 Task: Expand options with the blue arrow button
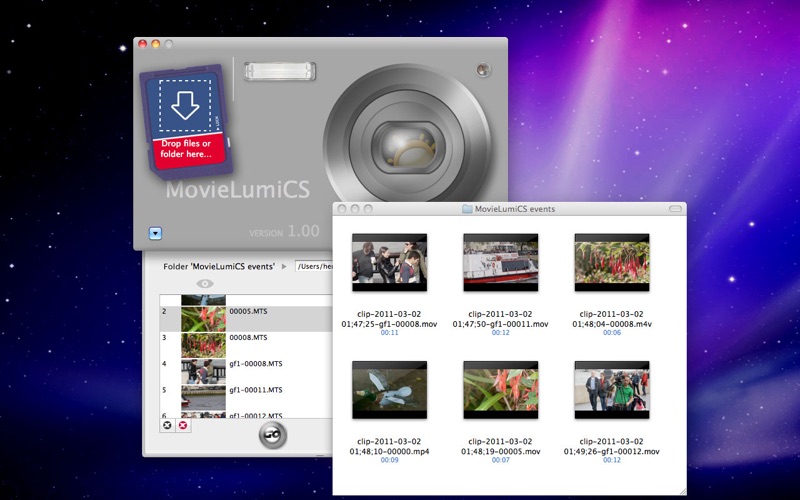pyautogui.click(x=155, y=233)
